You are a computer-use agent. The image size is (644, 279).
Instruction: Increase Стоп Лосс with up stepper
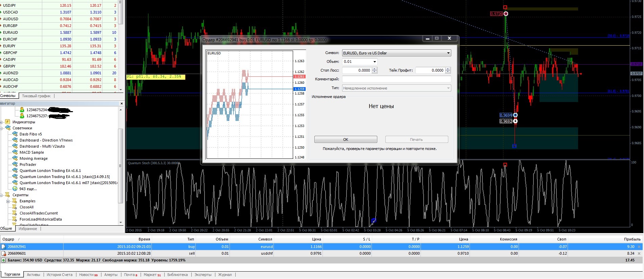point(375,69)
